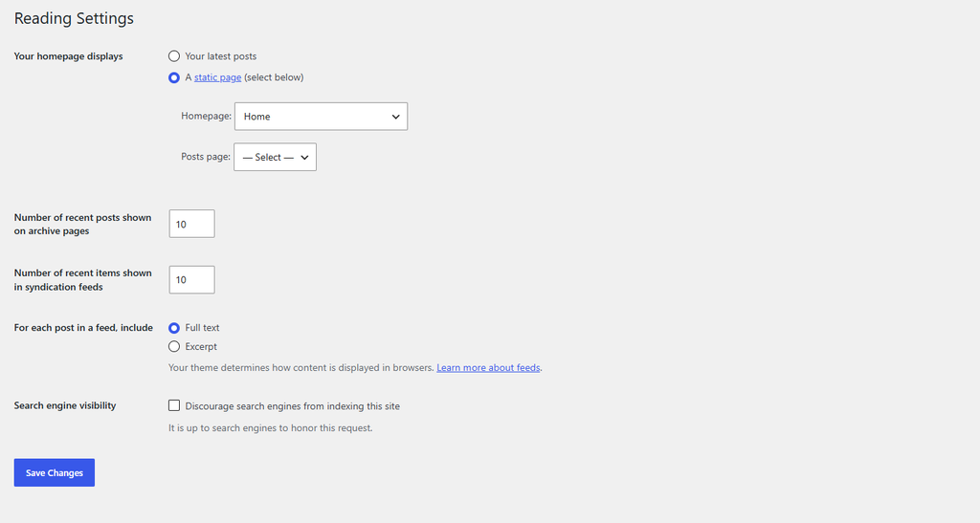
Task: Open the "static page" help link
Action: click(217, 77)
